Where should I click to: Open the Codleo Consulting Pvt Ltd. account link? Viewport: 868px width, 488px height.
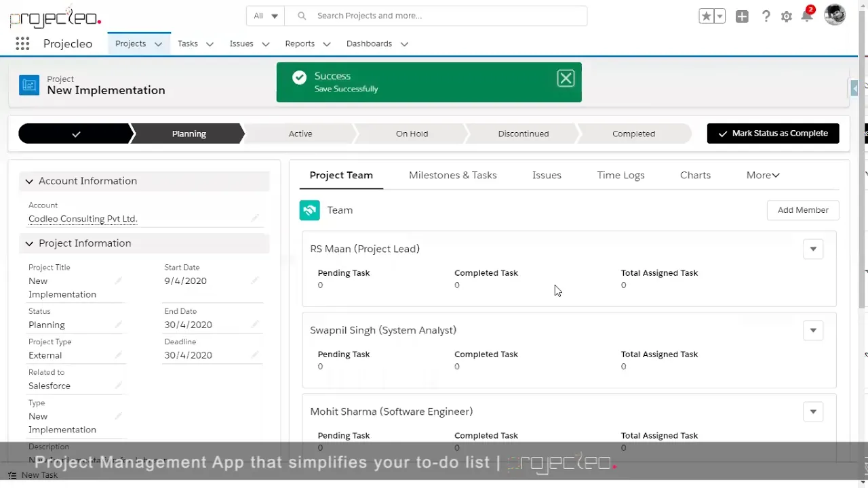pos(83,219)
